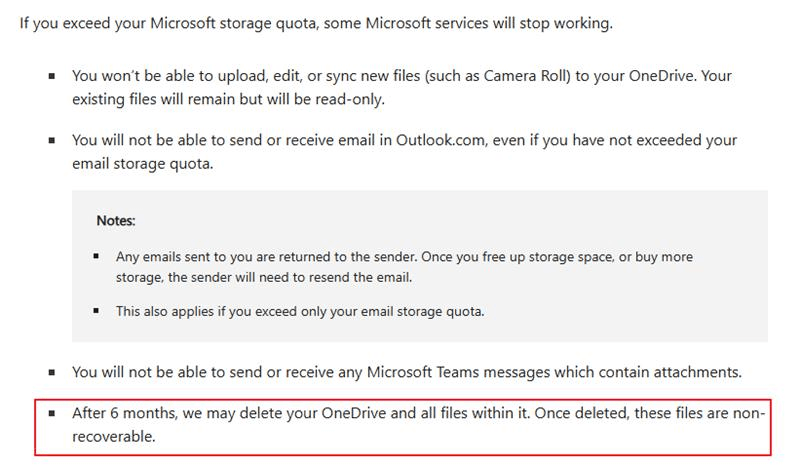Click 'email storage quota.' in second bullet
Image resolution: width=800 pixels, height=465 pixels.
pyautogui.click(x=142, y=164)
